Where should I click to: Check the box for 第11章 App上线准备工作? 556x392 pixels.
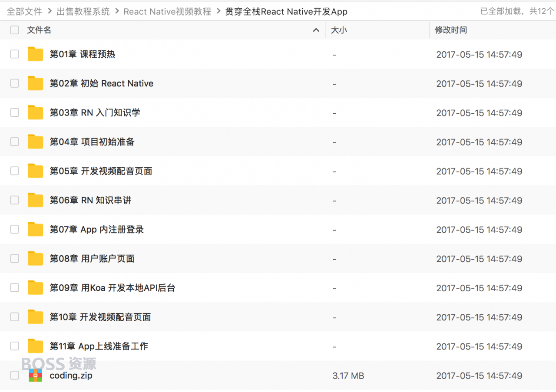(15, 346)
